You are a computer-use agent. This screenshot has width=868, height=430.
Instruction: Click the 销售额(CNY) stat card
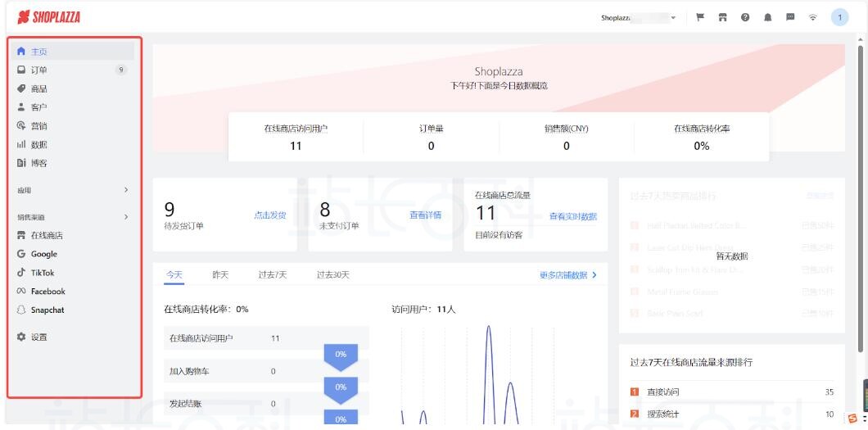click(x=567, y=137)
